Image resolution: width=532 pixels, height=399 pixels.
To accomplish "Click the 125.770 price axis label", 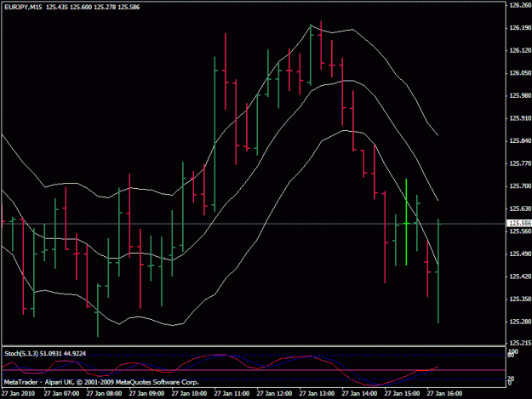I will tap(520, 163).
